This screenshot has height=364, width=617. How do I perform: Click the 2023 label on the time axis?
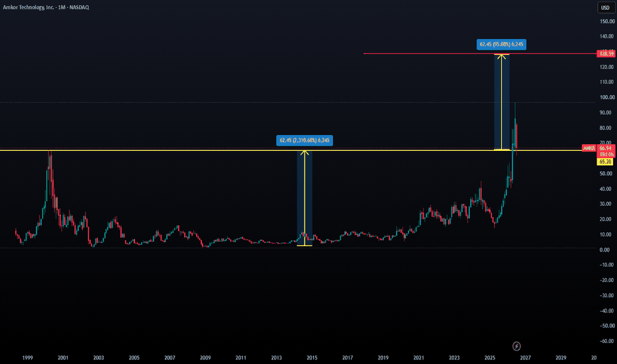coord(454,357)
